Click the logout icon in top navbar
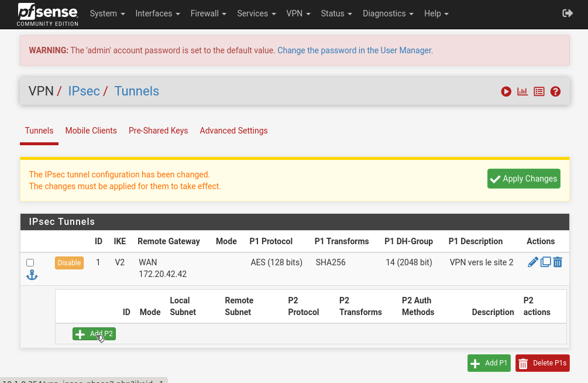 567,13
